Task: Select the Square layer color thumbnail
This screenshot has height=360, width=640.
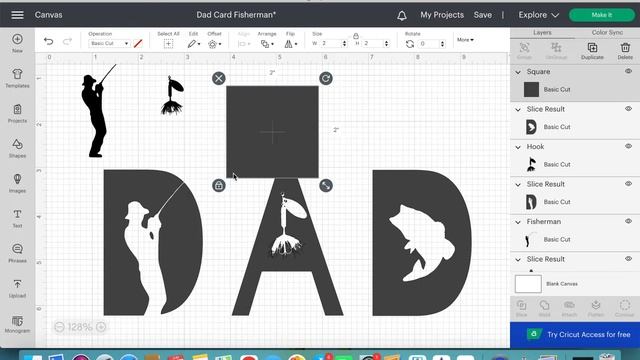Action: coord(531,89)
